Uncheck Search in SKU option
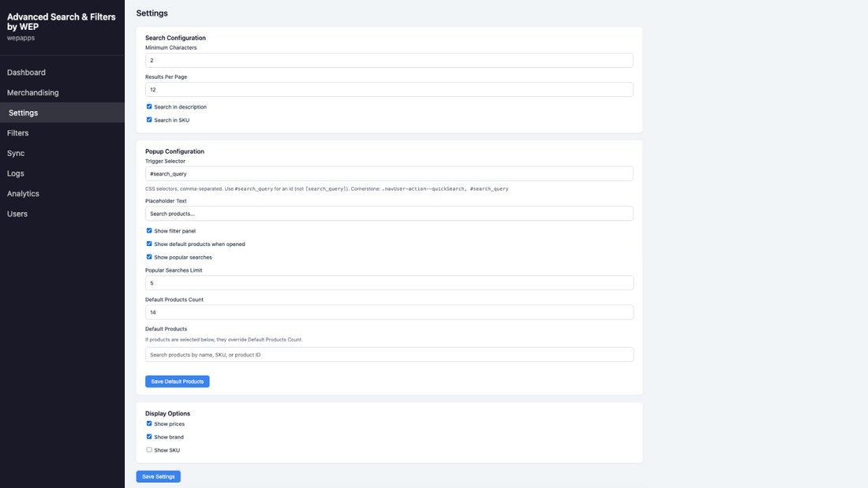868x488 pixels. click(149, 120)
